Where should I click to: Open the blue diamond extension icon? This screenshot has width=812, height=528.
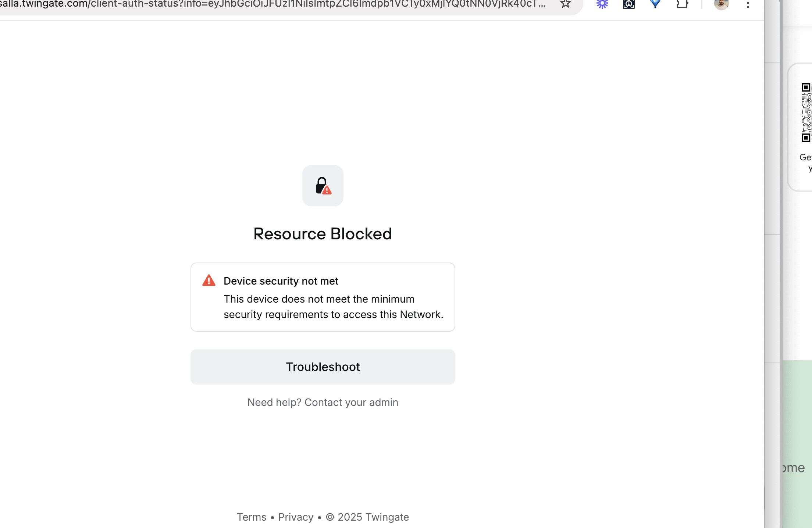click(655, 4)
